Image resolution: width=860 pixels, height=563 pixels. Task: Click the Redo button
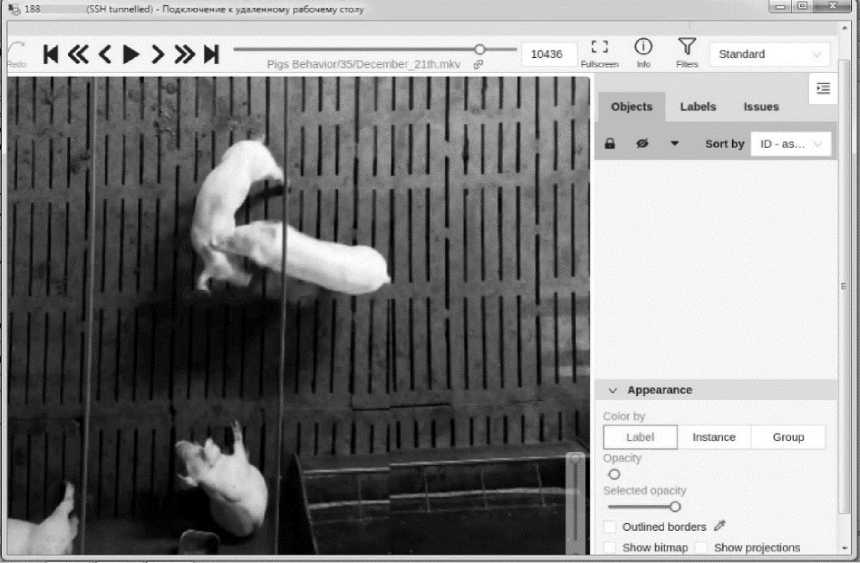click(x=17, y=55)
